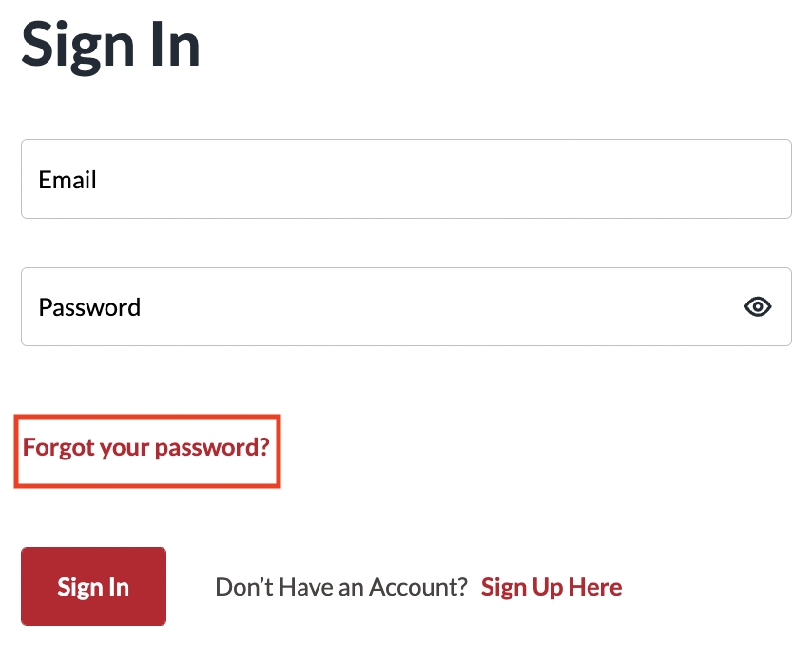Create an account through Sign Up Here
The image size is (812, 645).
(551, 587)
